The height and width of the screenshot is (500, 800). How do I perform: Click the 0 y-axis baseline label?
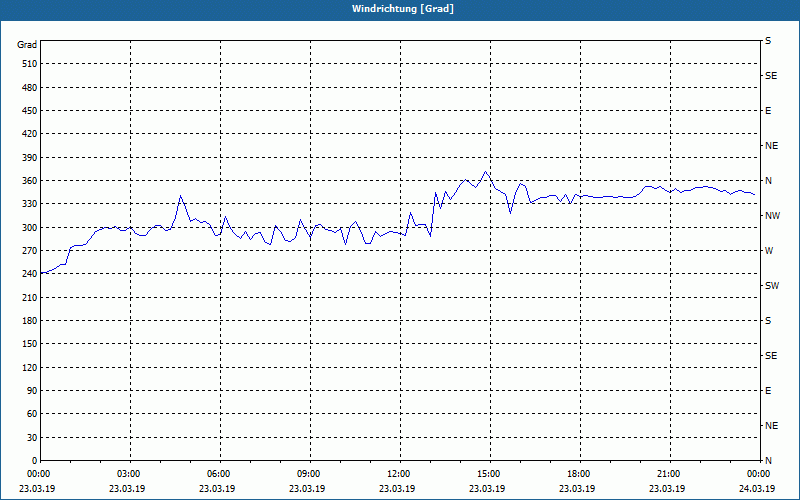[35, 461]
